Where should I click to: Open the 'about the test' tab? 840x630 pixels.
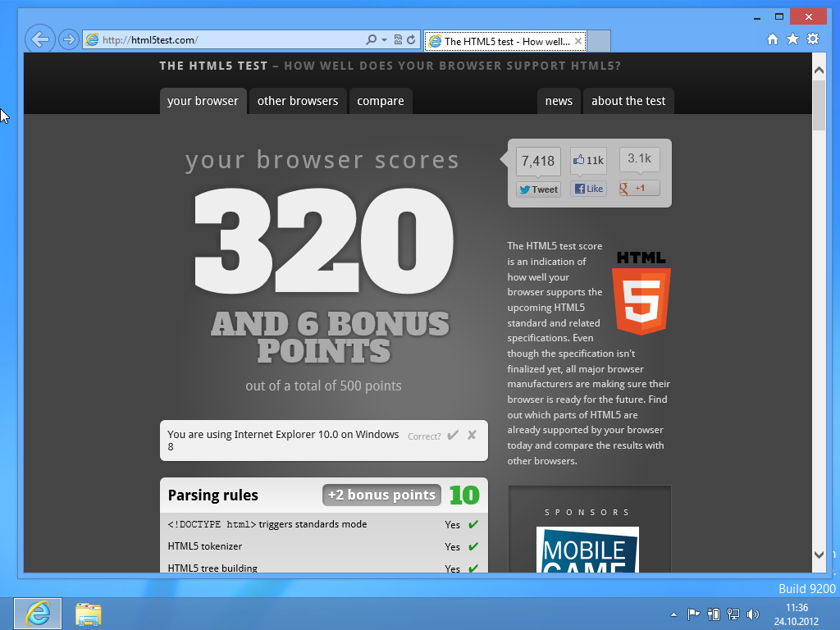tap(628, 101)
